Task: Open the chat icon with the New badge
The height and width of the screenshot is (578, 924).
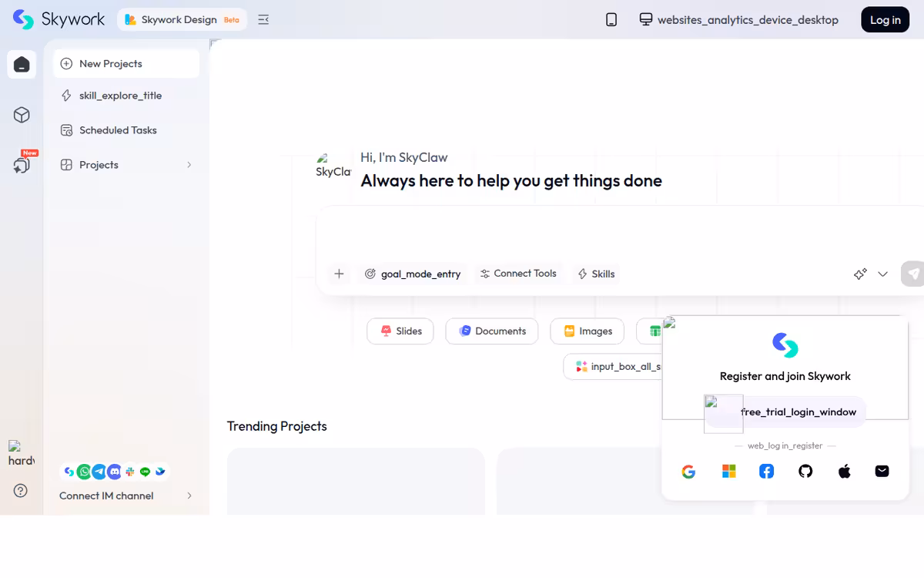Action: click(x=22, y=164)
